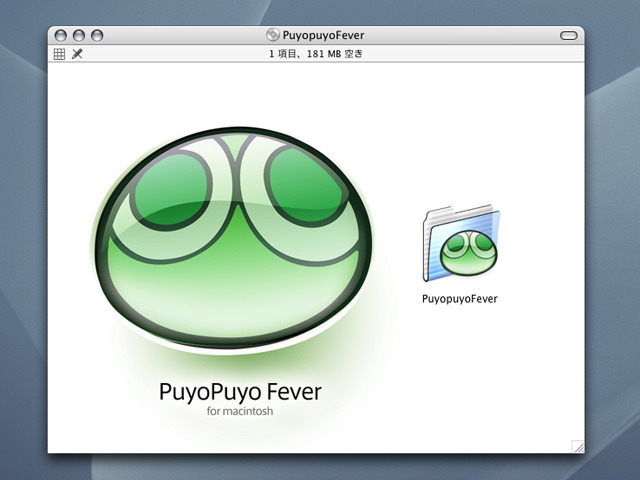Viewport: 640px width, 480px height.
Task: Click the 'PuyoPuyo Fever' heading text
Action: (240, 392)
